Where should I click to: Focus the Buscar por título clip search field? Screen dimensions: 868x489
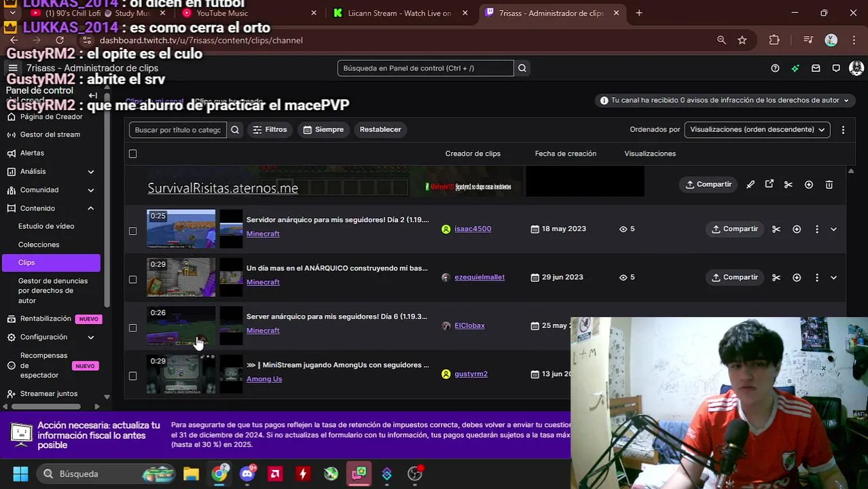[x=178, y=130]
